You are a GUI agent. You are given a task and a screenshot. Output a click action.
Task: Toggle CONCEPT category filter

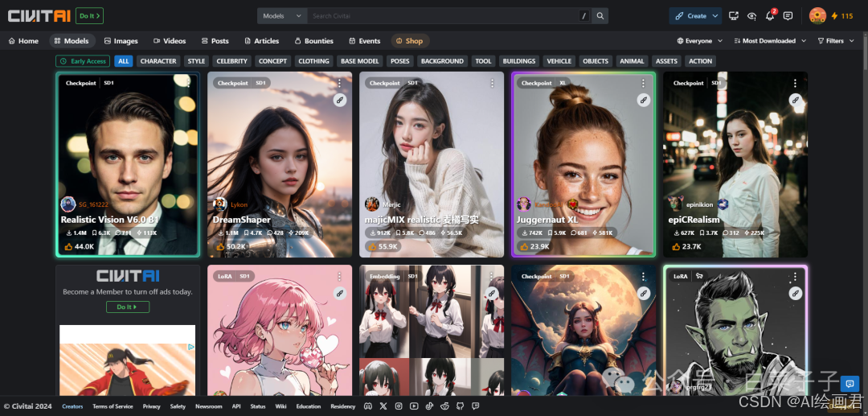tap(273, 61)
